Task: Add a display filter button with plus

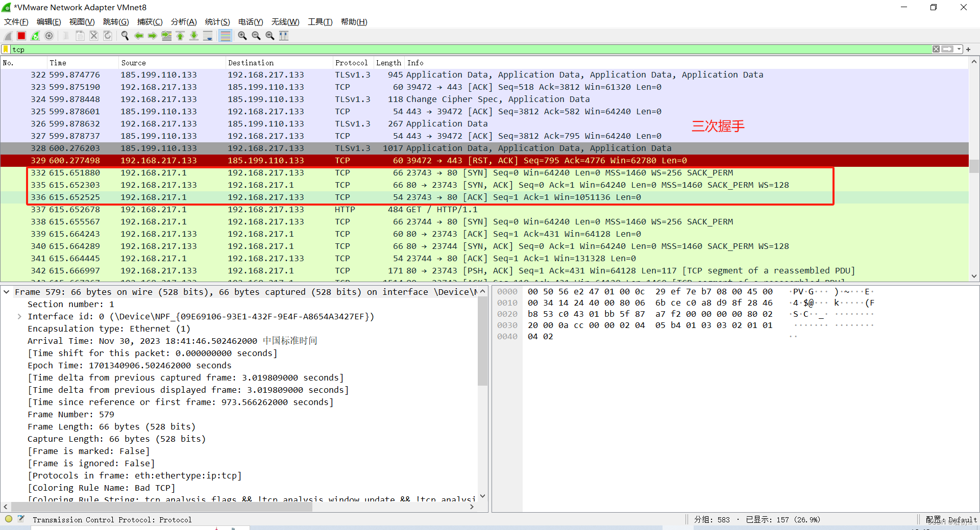Action: (968, 49)
